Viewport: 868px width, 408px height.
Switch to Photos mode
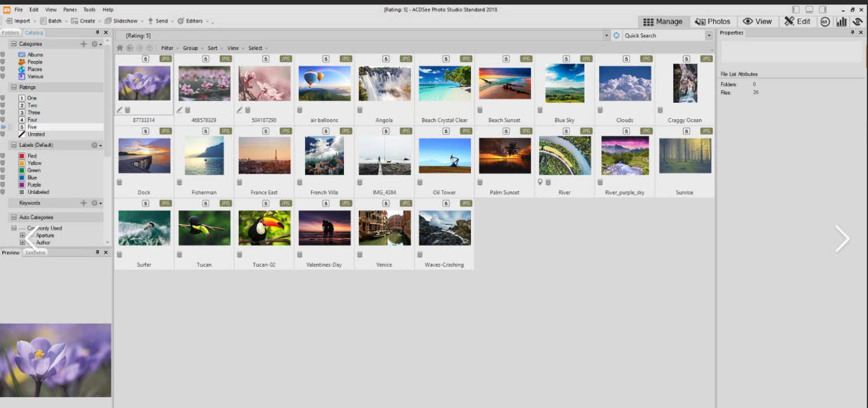click(x=712, y=21)
